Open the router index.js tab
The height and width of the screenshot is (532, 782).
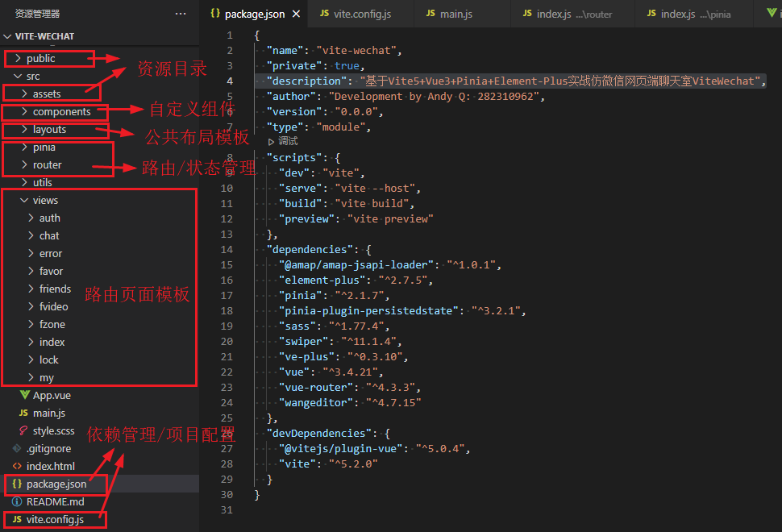point(573,14)
